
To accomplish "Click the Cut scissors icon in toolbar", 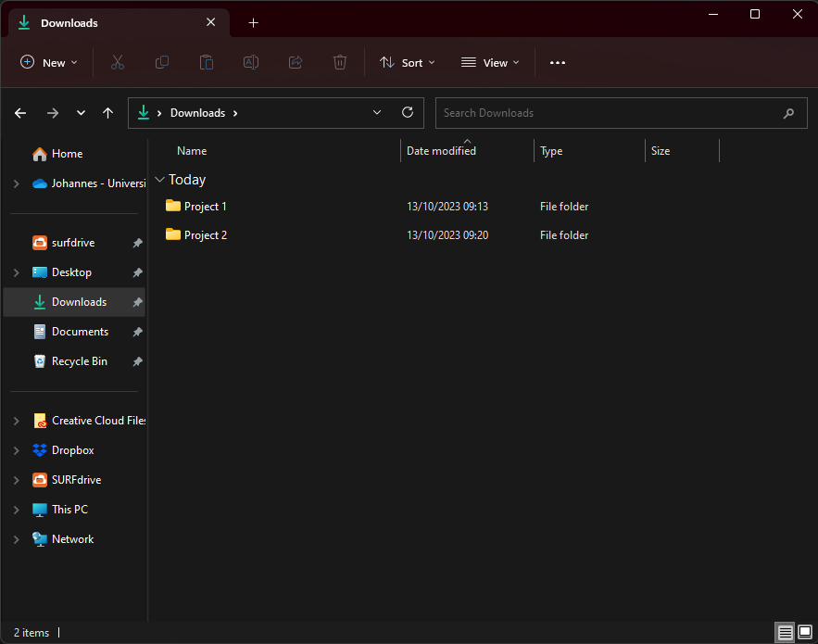I will [118, 62].
